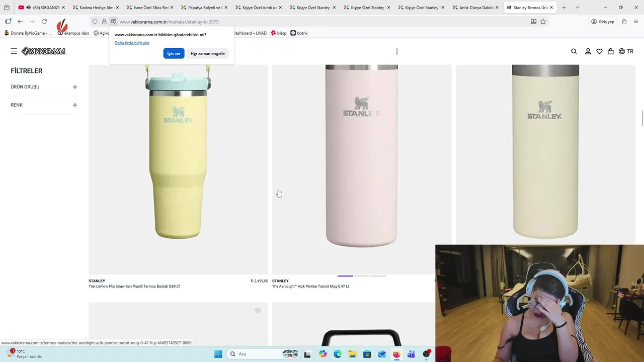Switch to İsme Özel SBox tab
Screen dimensions: 644x362
point(150,8)
